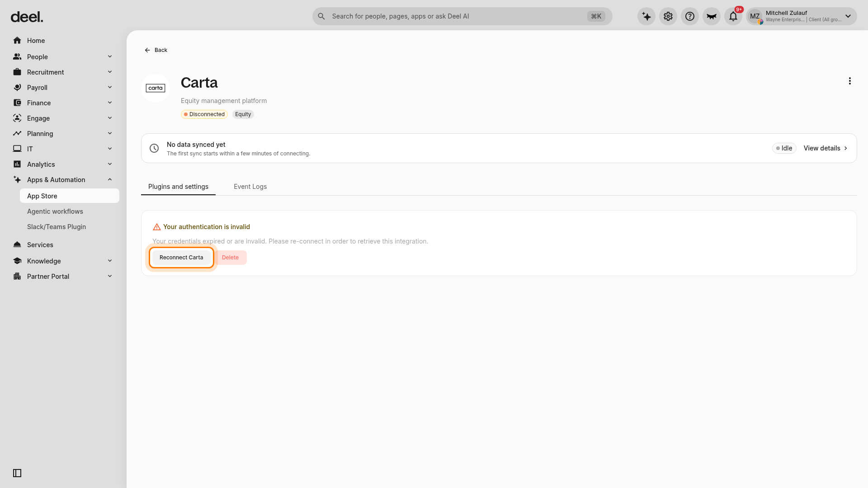Click the 'No data synced yet' text

point(196,145)
